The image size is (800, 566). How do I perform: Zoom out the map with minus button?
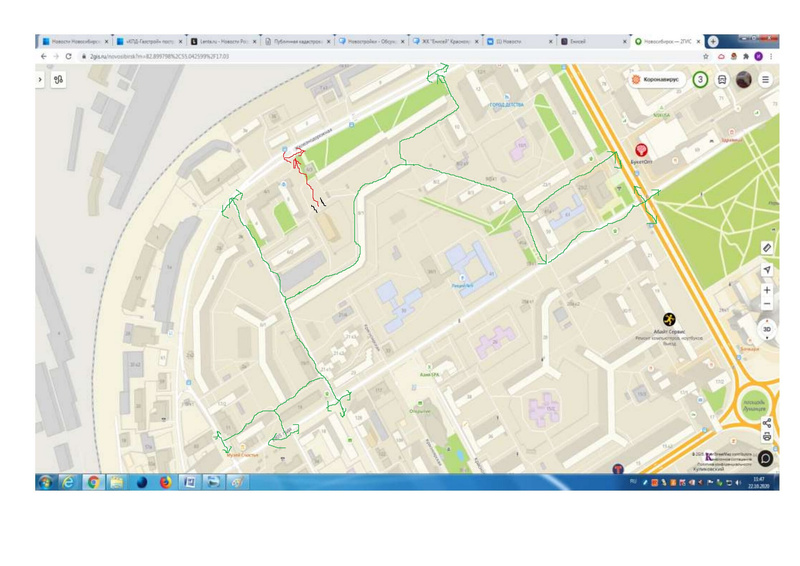[767, 304]
